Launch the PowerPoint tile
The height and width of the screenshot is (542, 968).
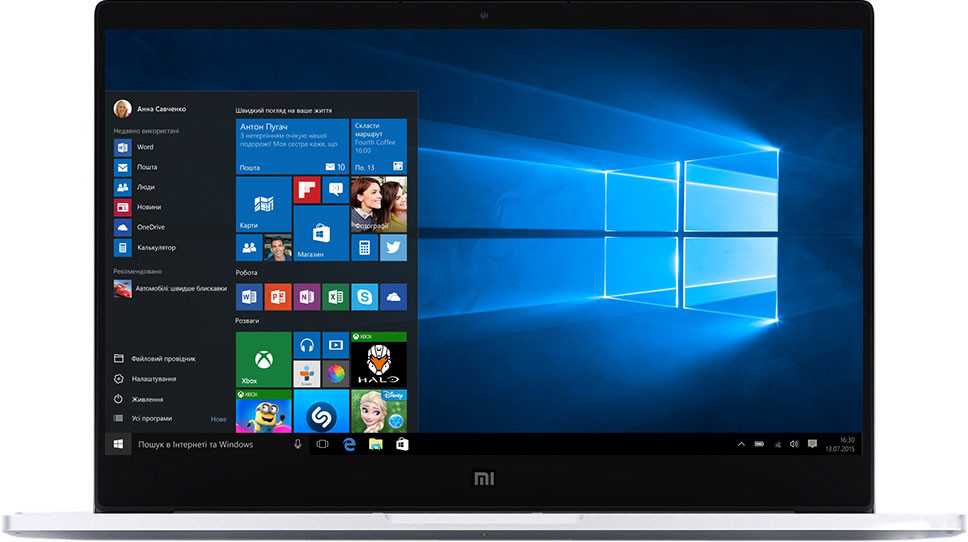pos(277,297)
